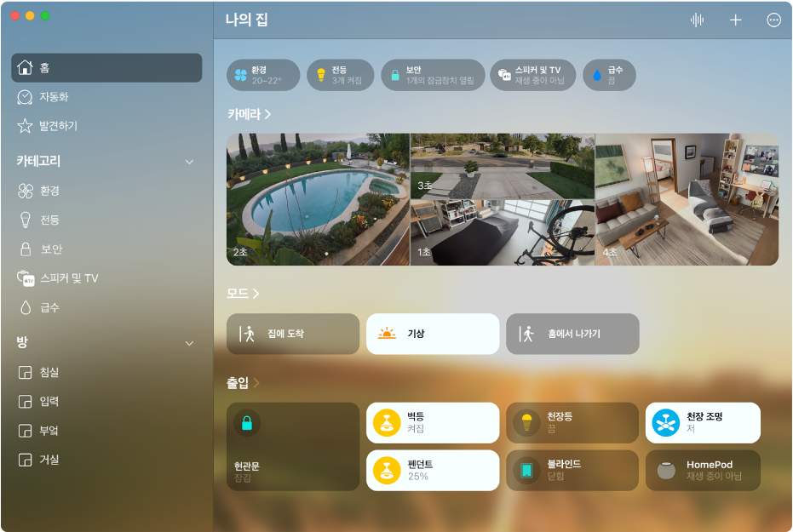Toggle the 현관문 lock tile

coord(293,447)
